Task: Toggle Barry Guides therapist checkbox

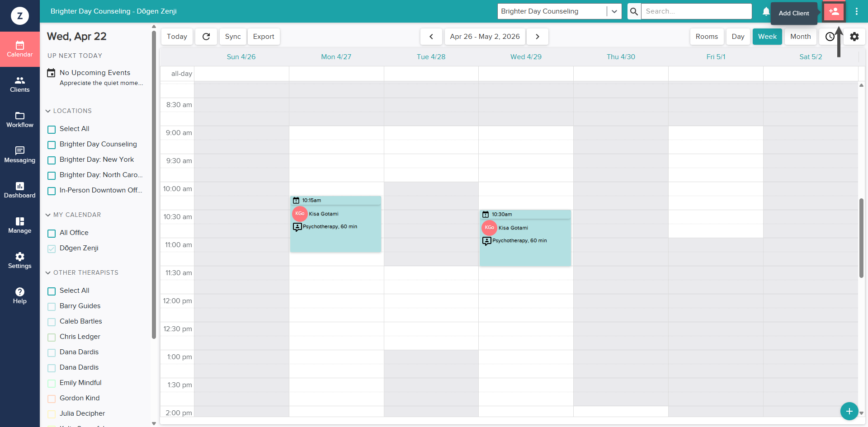Action: [x=52, y=307]
